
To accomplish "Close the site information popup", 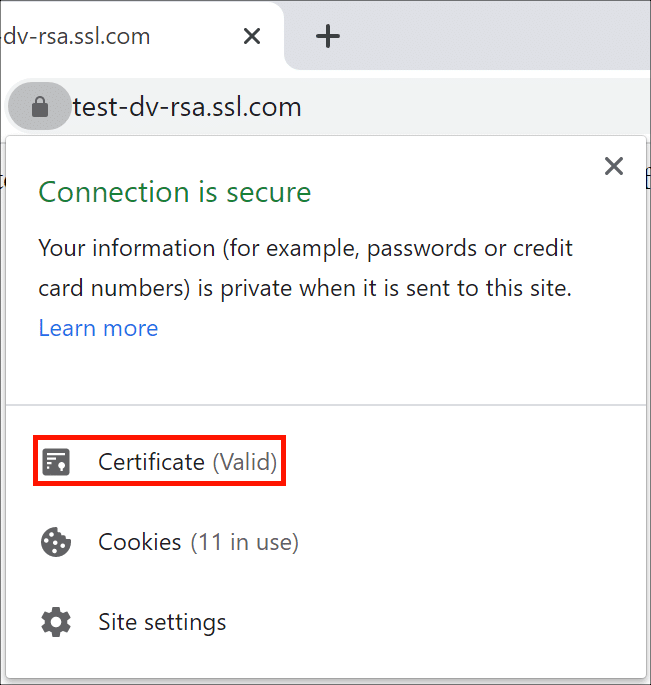I will (x=614, y=166).
